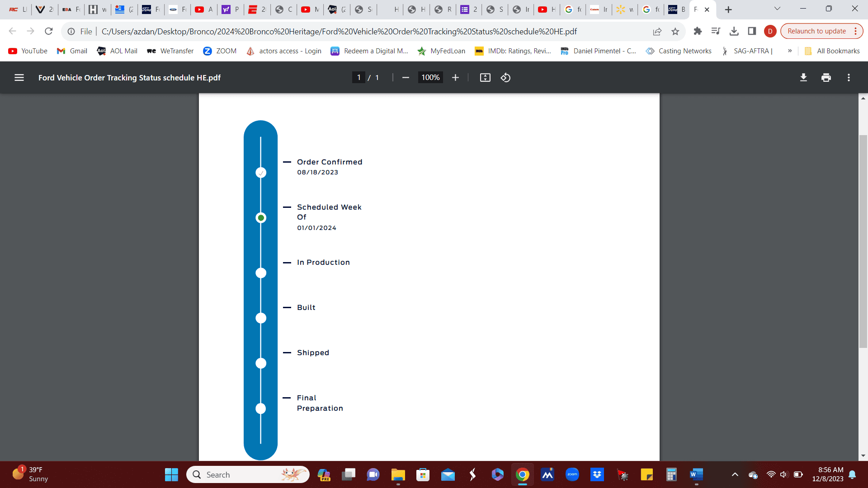Open the All Bookmarks folder
This screenshot has height=488, width=868.
pos(832,51)
